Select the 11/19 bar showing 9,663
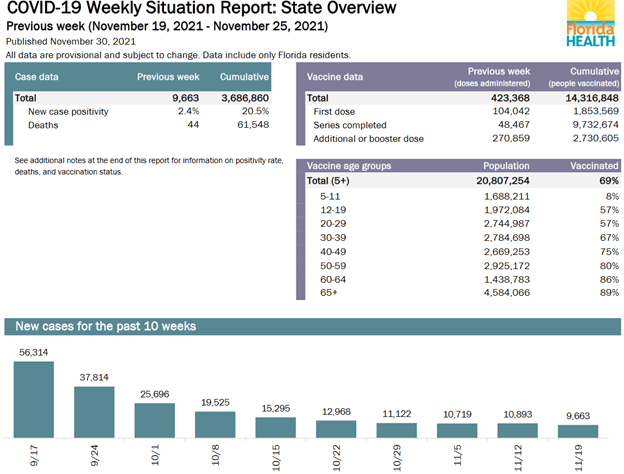624x474 pixels. pyautogui.click(x=577, y=431)
